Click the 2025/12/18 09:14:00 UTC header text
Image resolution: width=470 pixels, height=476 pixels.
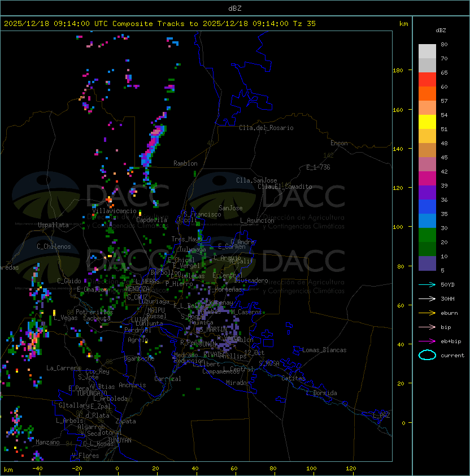[x=55, y=24]
